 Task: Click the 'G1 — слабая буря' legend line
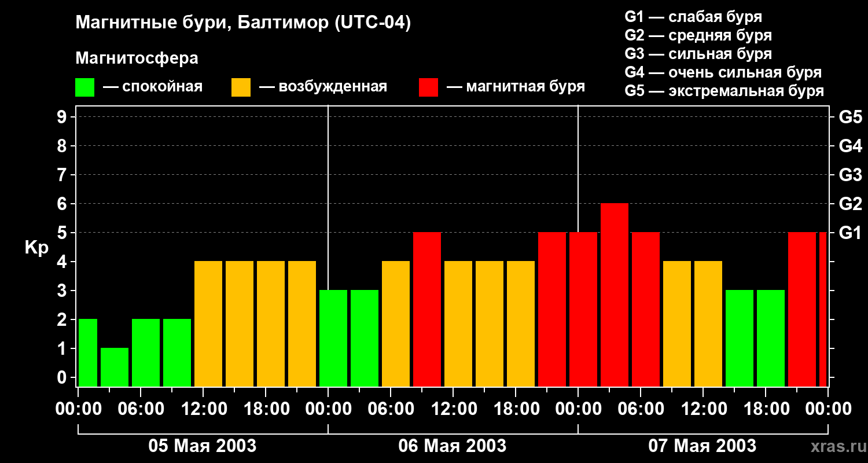[693, 17]
